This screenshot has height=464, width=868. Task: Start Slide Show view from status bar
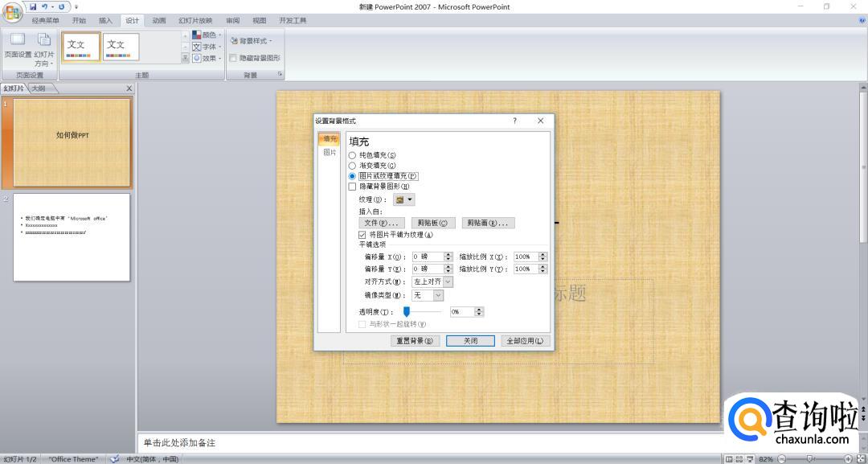(750, 459)
